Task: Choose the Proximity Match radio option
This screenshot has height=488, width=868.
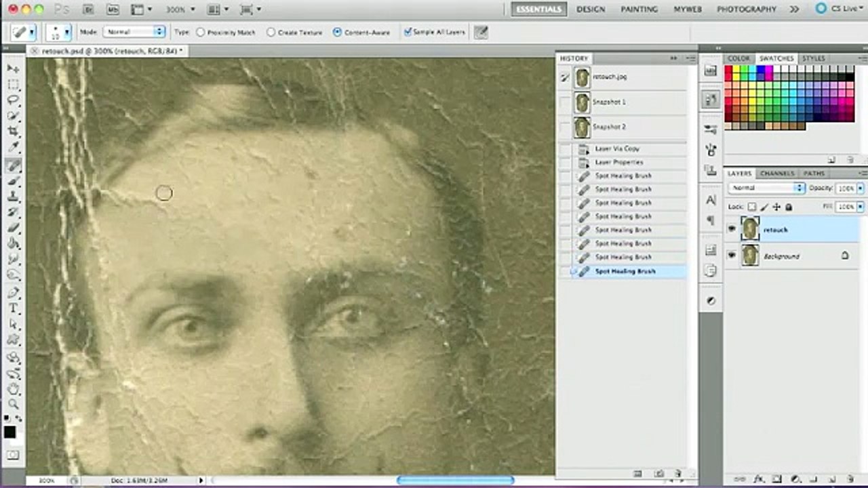Action: [201, 32]
